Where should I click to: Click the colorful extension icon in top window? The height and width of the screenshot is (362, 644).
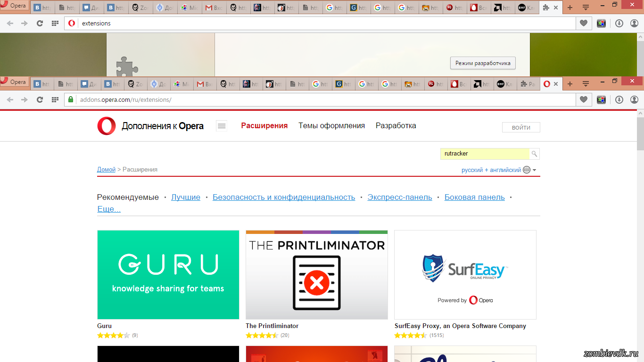coord(601,23)
